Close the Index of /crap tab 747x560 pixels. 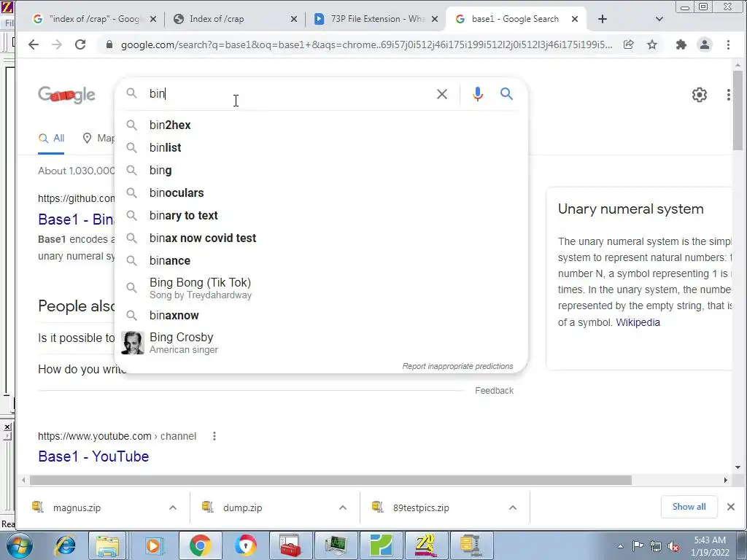[294, 19]
